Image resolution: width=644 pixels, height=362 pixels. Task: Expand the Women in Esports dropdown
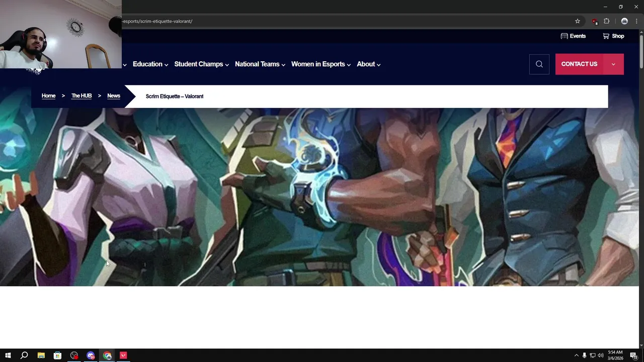(x=321, y=64)
